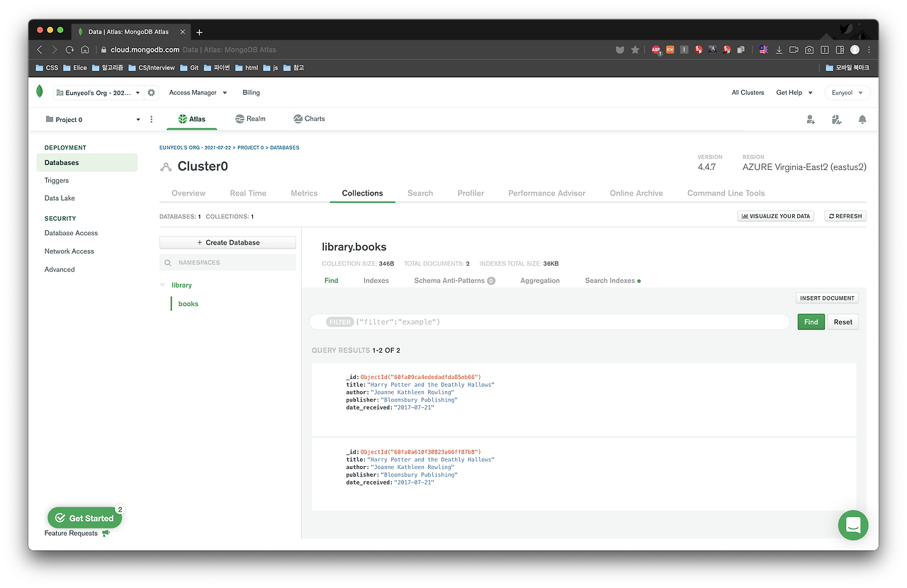Open the Metrics tab
The width and height of the screenshot is (907, 588).
click(304, 193)
